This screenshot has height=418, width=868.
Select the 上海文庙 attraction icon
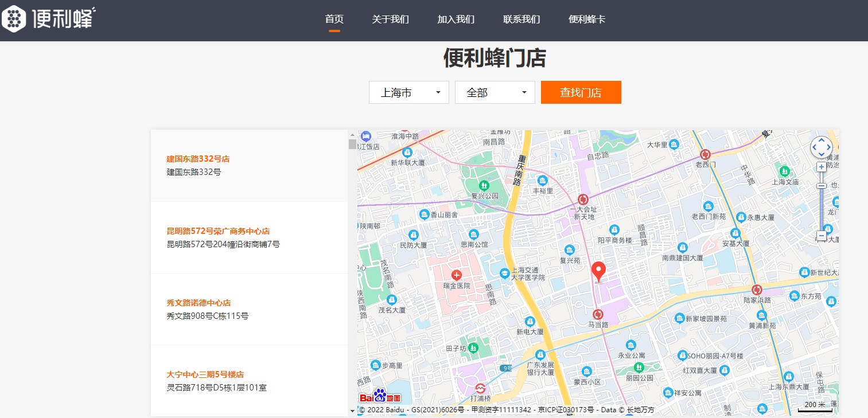coord(784,171)
